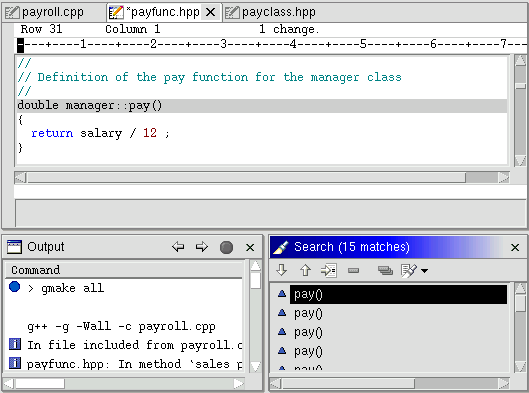Screen dimensions: 529x393
Task: Click the editor column ruler
Action: [272, 44]
